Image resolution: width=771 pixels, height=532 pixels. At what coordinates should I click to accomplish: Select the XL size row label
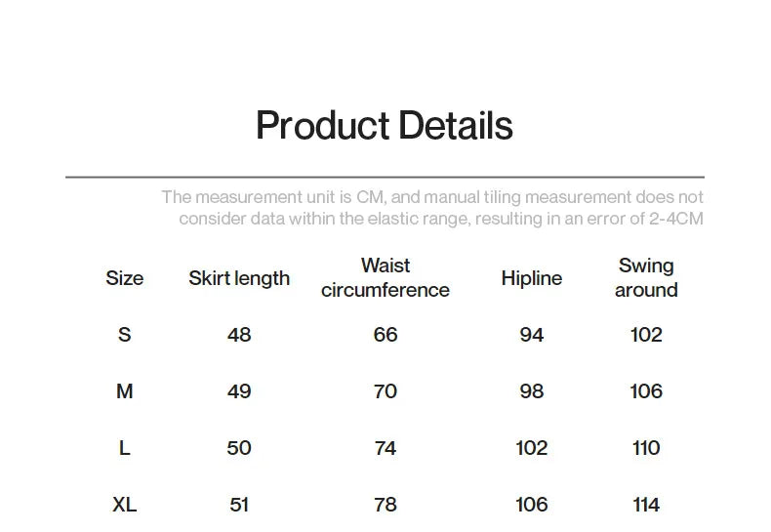point(124,505)
